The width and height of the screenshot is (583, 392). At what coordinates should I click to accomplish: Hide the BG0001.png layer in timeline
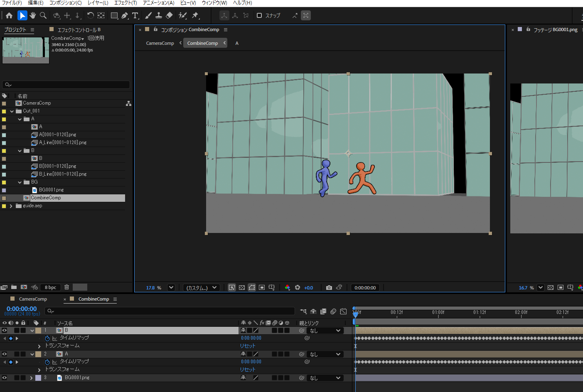[5, 378]
